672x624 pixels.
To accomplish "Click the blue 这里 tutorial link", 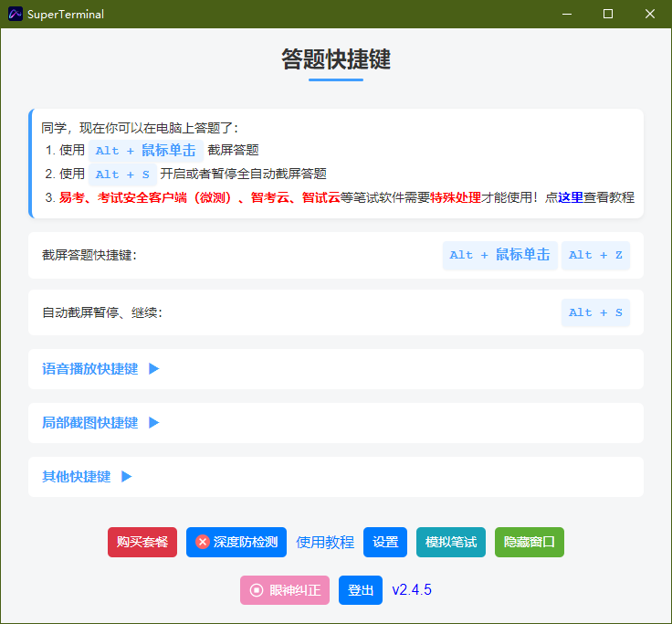I will (x=571, y=197).
